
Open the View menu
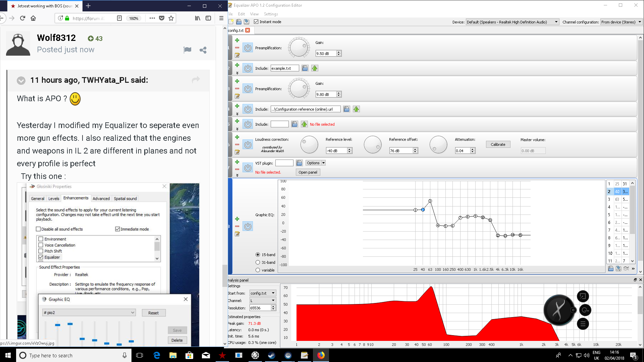point(254,14)
